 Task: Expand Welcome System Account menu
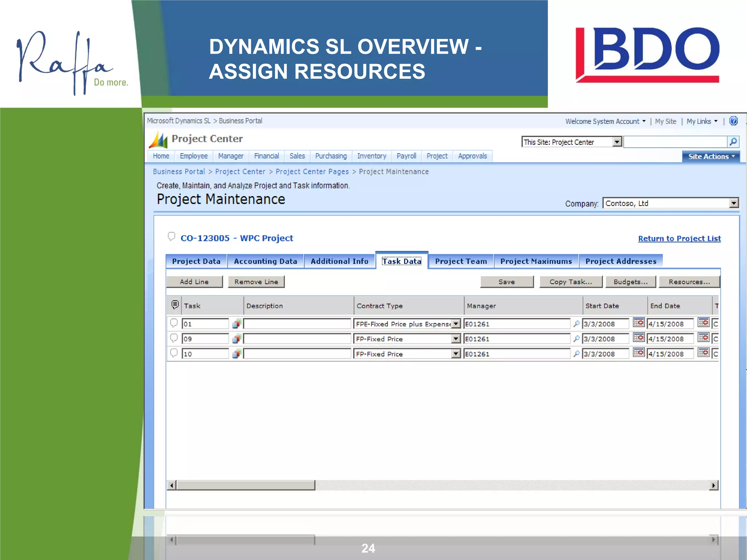click(605, 121)
